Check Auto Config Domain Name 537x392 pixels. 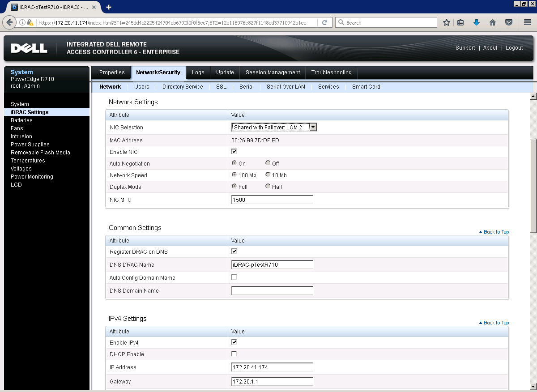point(234,277)
